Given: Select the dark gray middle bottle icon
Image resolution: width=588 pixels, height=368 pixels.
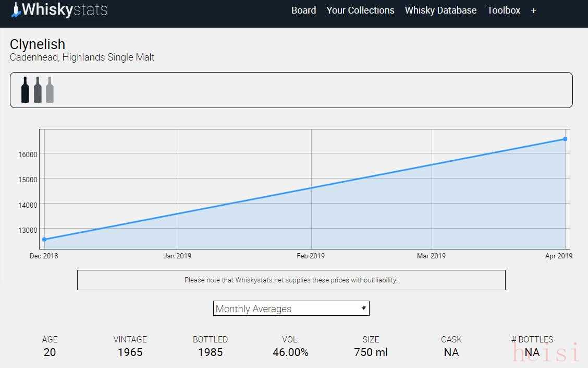Looking at the screenshot, I should pos(38,90).
